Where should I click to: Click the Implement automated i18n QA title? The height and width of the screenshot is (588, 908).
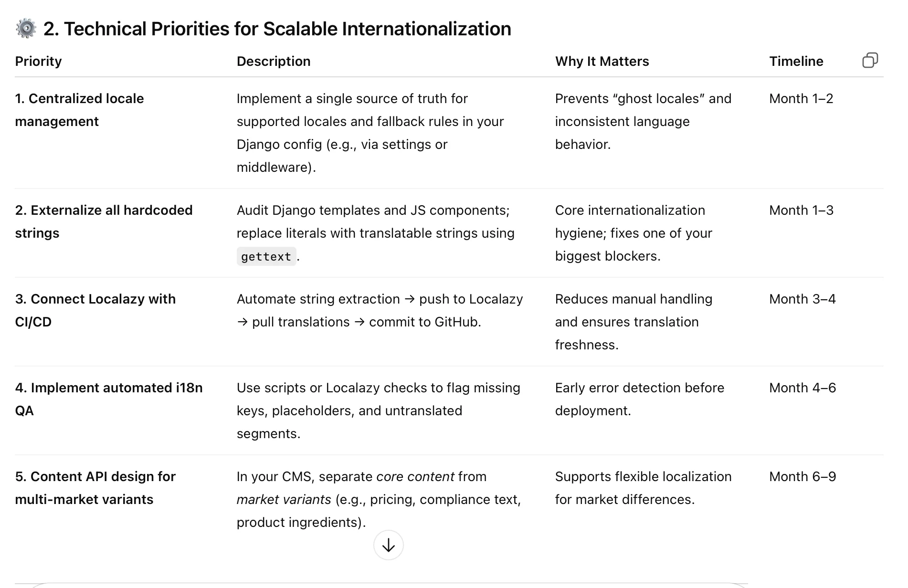click(108, 399)
